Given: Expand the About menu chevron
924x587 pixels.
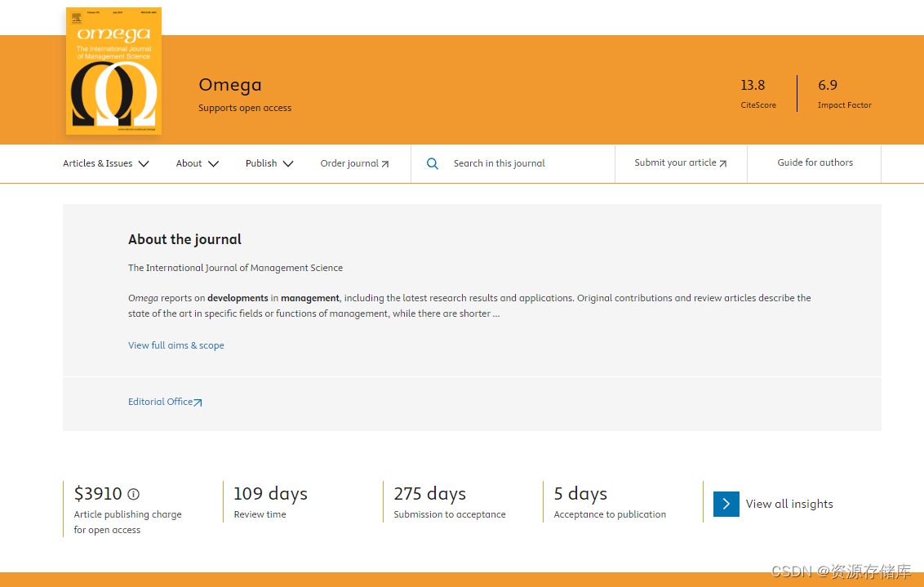Looking at the screenshot, I should (213, 164).
